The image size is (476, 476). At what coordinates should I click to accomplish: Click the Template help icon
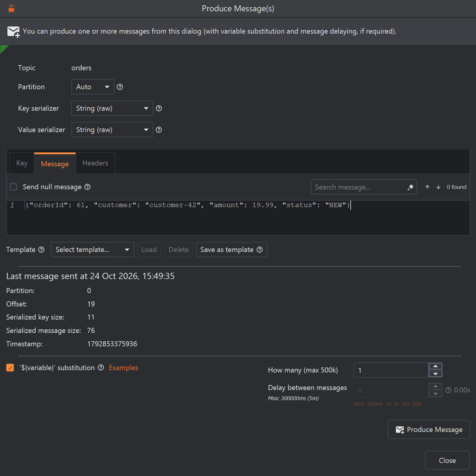click(x=41, y=250)
